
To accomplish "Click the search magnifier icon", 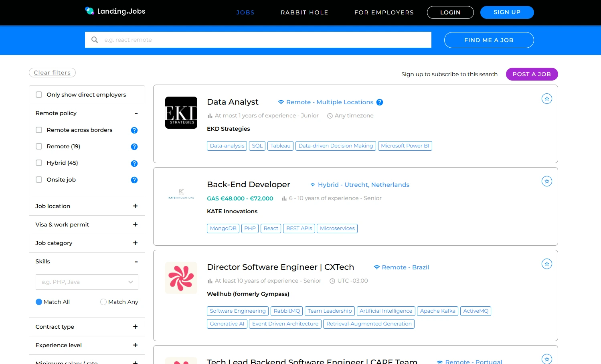I will tap(95, 40).
